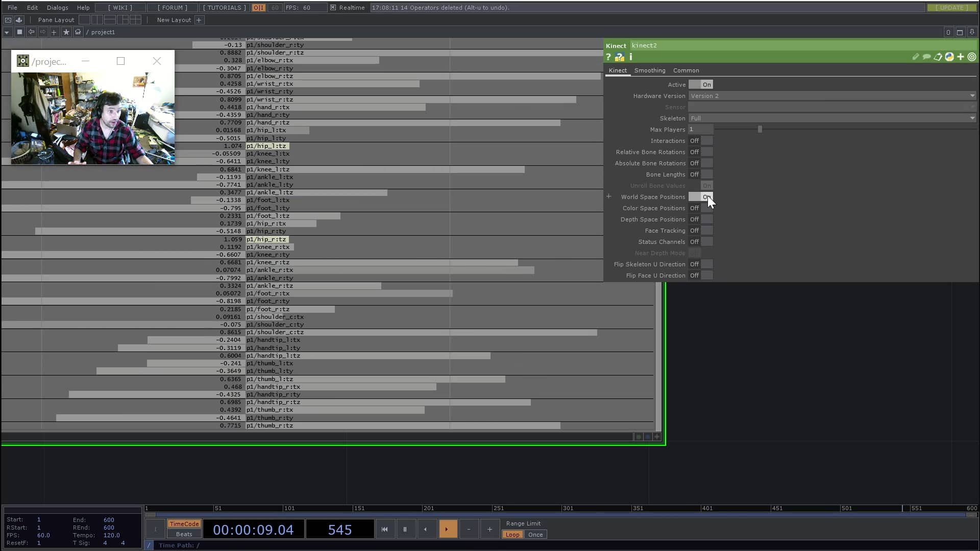Click the info icon next to the help icons

click(x=631, y=57)
